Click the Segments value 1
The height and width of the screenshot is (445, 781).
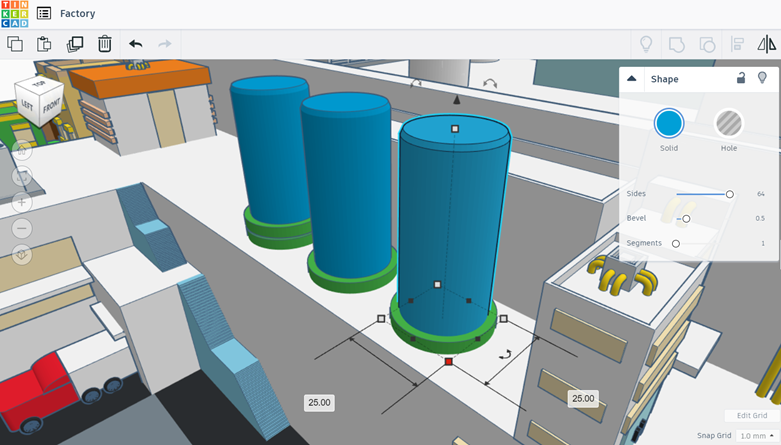click(x=763, y=243)
